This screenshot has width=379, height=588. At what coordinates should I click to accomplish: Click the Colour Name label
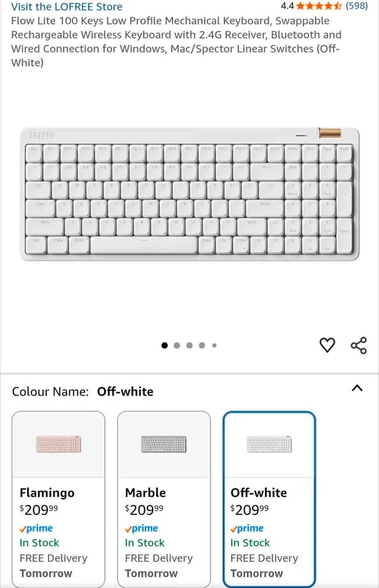click(x=48, y=391)
